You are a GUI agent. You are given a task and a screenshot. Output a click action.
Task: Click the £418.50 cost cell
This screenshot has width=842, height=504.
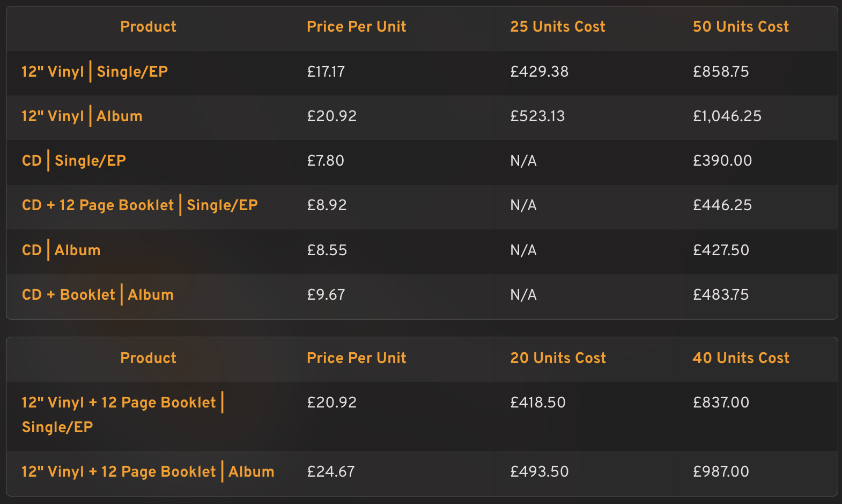(x=538, y=403)
